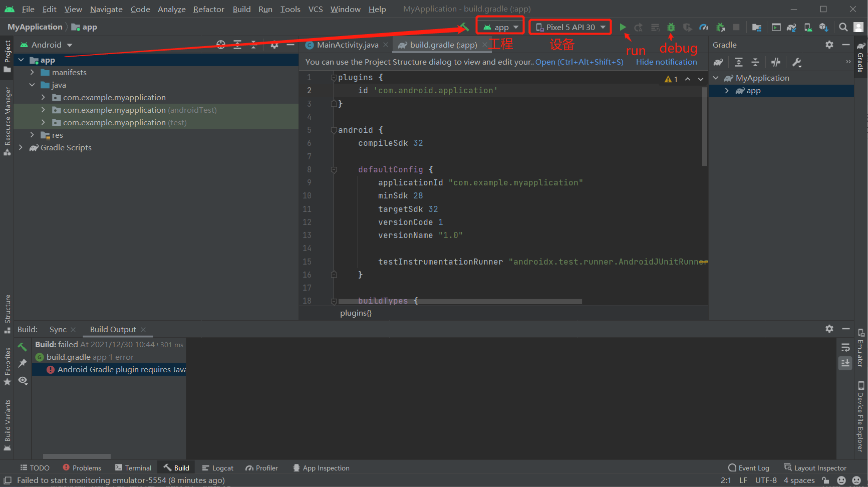This screenshot has height=487, width=868.
Task: Open the Event Log button
Action: [748, 468]
